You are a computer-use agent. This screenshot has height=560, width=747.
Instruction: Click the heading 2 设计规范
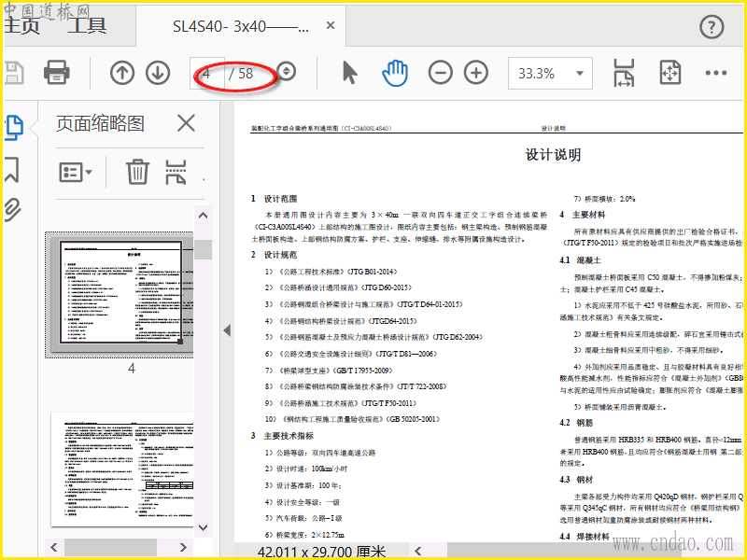[275, 255]
